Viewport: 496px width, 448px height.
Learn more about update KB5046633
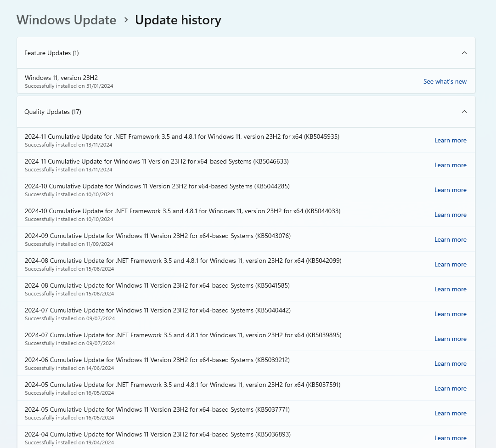[450, 165]
